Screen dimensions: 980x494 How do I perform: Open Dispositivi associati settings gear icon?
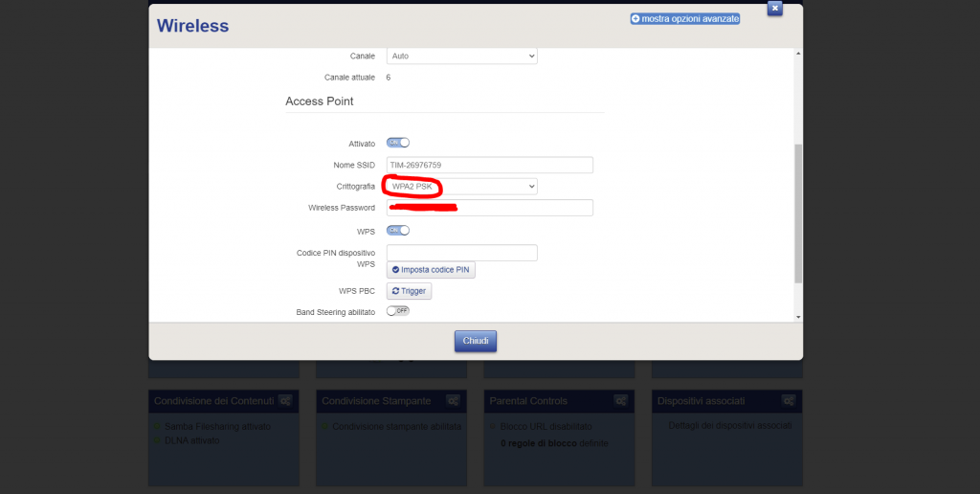[x=789, y=400]
